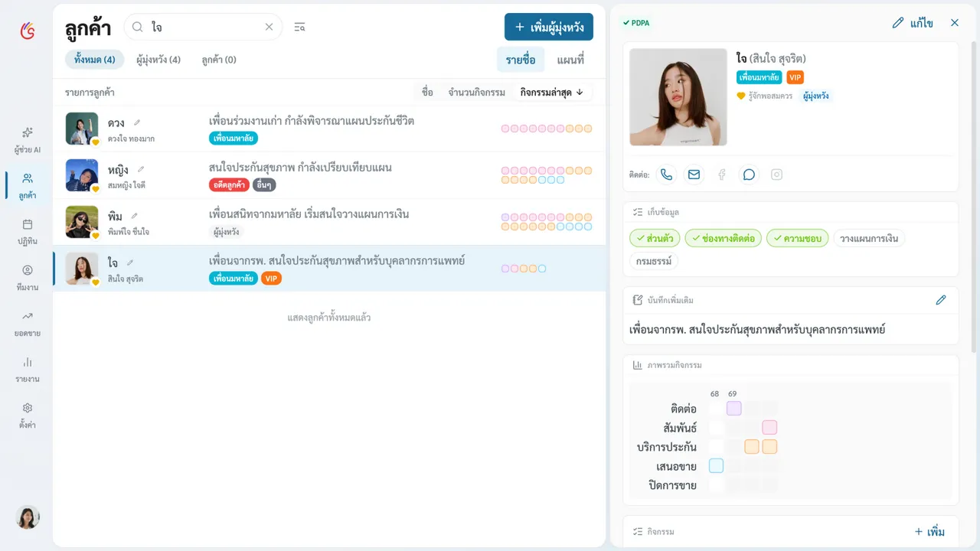Click the เพิ่มผู้มุ่งหวัง button
Screen dimensions: 980x551
(x=549, y=27)
